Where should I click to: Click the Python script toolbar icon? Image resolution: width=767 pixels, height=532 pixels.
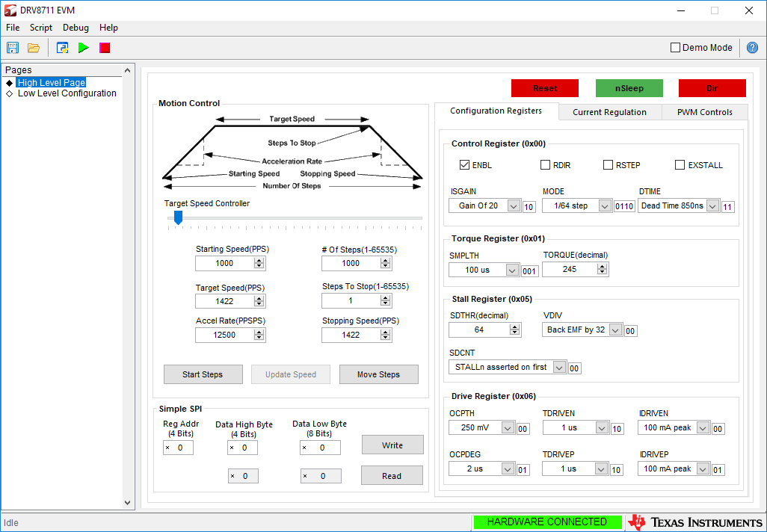pos(62,48)
